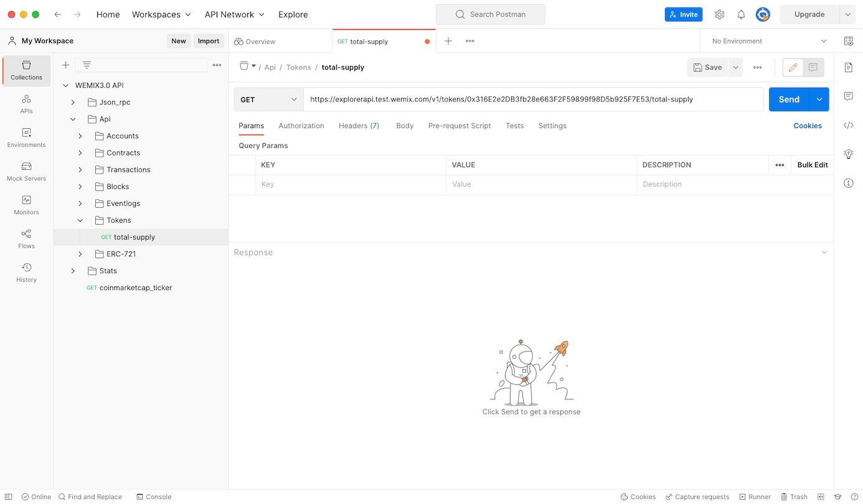
Task: Click the blue Send button
Action: click(788, 100)
